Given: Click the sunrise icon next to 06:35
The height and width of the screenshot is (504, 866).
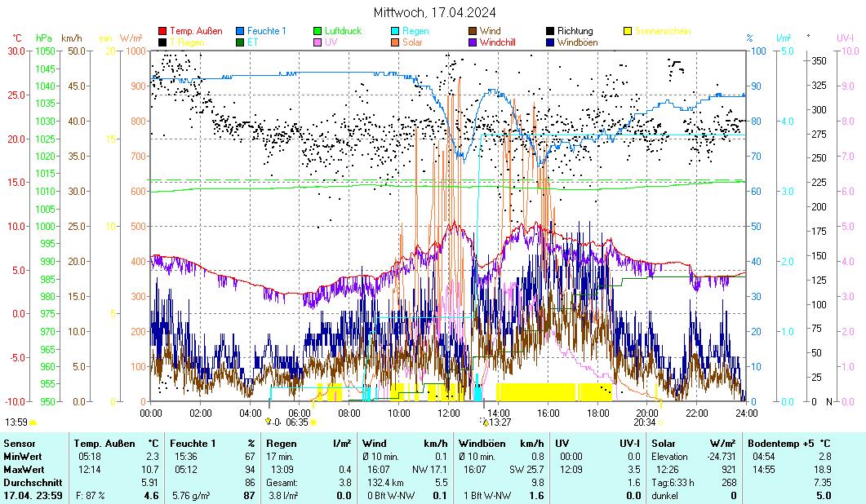Looking at the screenshot, I should pyautogui.click(x=313, y=422).
